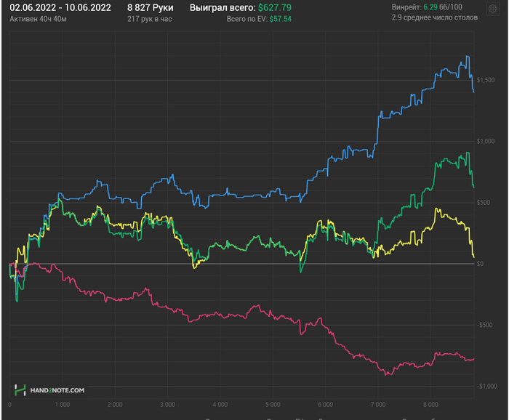
Task: Click the 3 000 x-axis label
Action: (167, 405)
